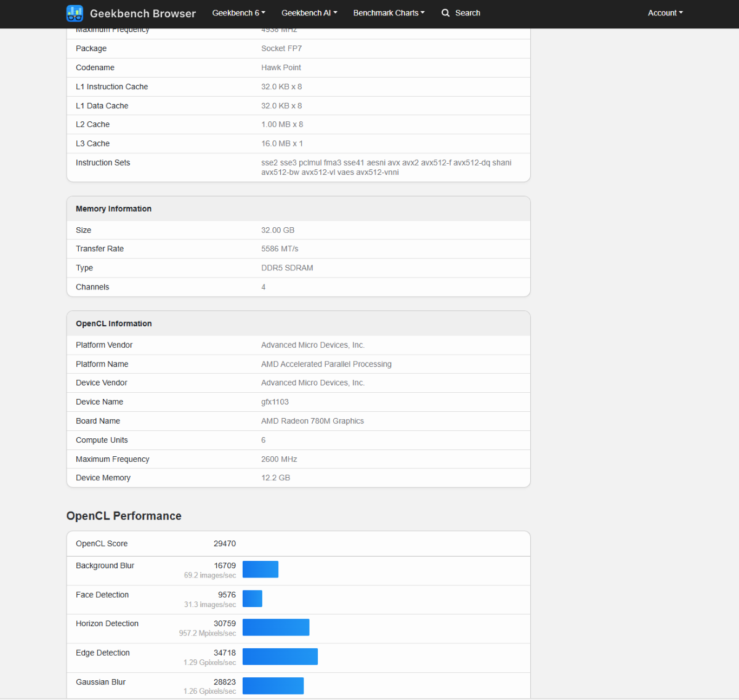739x700 pixels.
Task: Click the 'Platform Name' label
Action: pyautogui.click(x=102, y=364)
